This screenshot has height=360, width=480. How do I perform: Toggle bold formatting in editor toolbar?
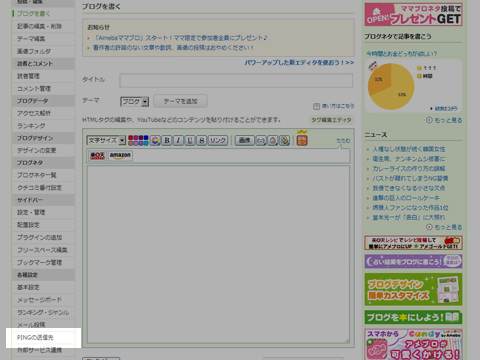click(167, 140)
